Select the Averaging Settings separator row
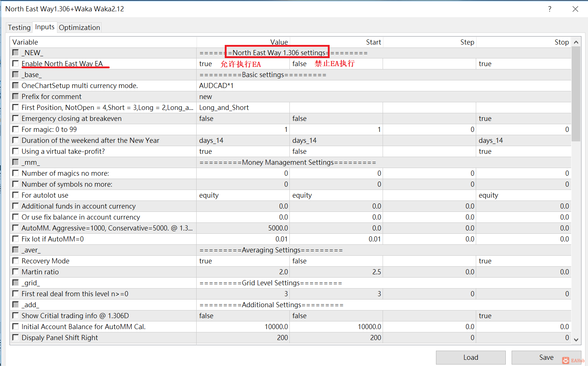This screenshot has height=366, width=588. pos(291,250)
